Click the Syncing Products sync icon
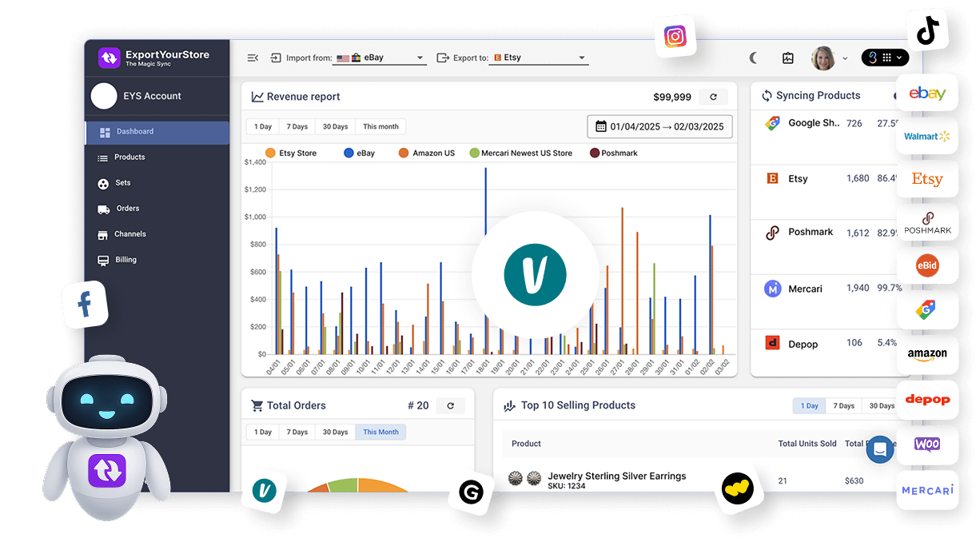This screenshot has width=980, height=550. click(x=767, y=95)
